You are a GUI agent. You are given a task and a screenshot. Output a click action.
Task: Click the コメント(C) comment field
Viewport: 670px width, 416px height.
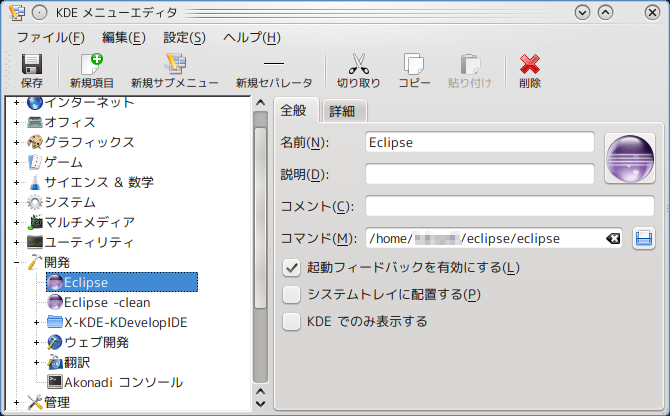pyautogui.click(x=510, y=206)
